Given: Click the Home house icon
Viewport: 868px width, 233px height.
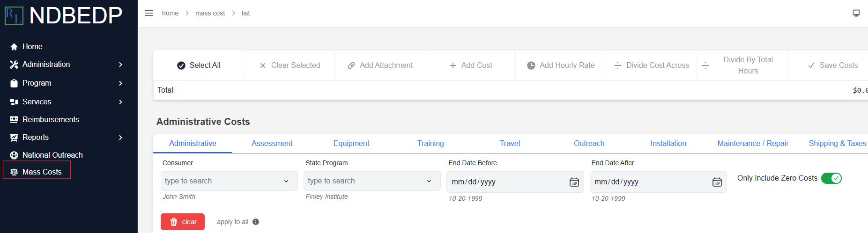Looking at the screenshot, I should 14,47.
